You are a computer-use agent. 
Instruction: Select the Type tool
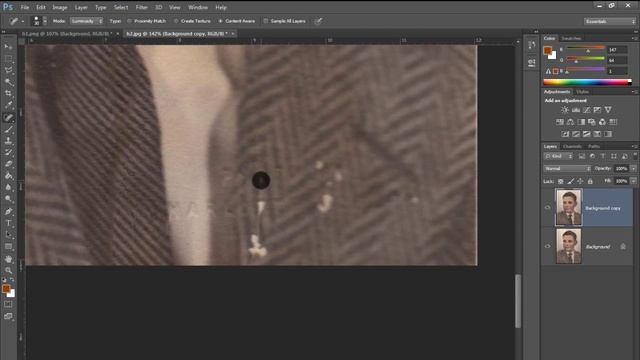pyautogui.click(x=8, y=223)
